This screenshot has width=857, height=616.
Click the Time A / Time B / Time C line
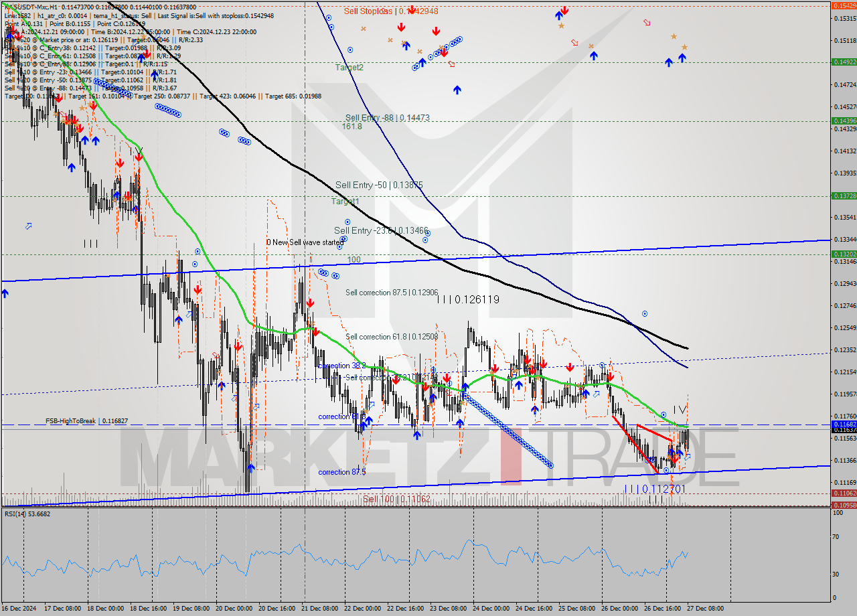click(x=131, y=31)
